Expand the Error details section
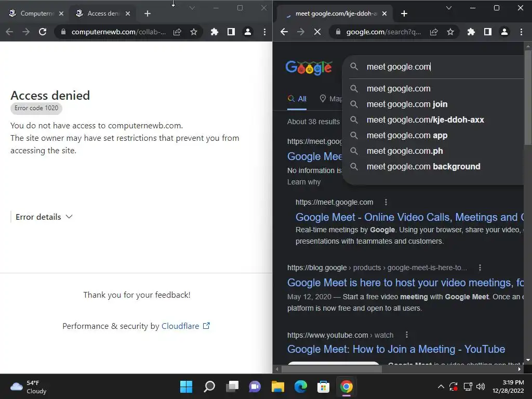The image size is (532, 399). click(x=44, y=217)
